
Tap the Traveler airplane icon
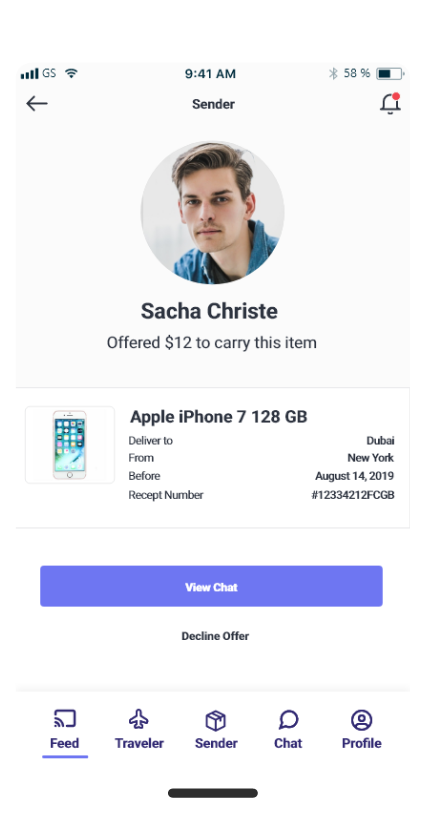coord(139,720)
